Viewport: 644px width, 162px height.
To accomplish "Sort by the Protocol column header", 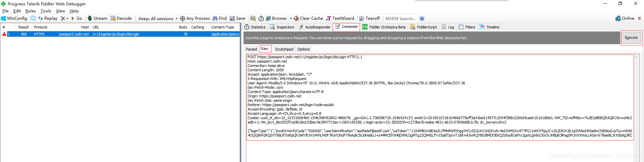I will (x=41, y=27).
